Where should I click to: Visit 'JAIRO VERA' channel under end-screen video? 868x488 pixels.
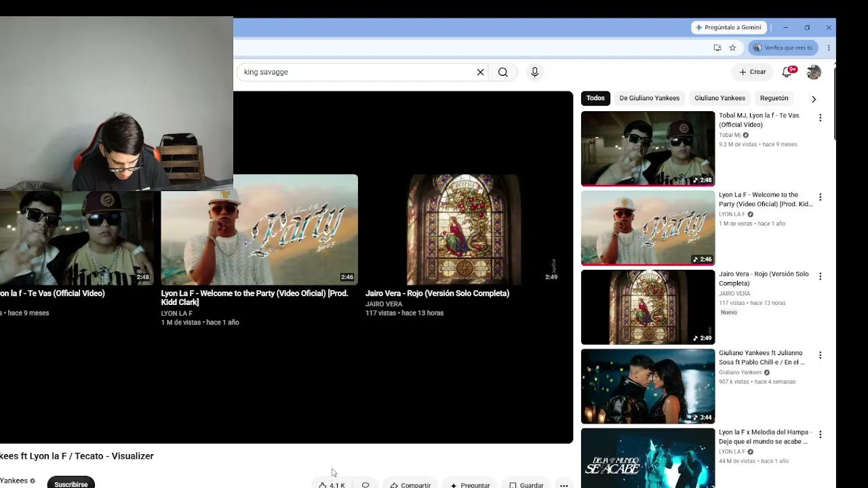[x=384, y=304]
